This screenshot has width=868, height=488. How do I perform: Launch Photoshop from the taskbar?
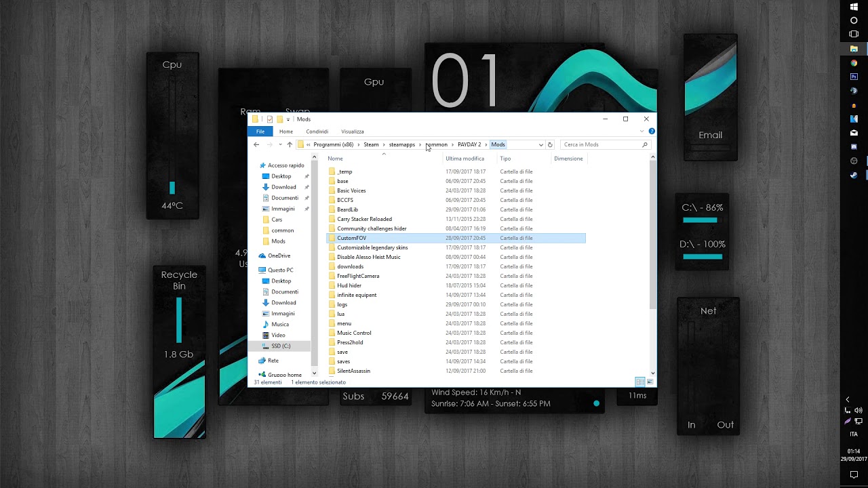click(854, 77)
